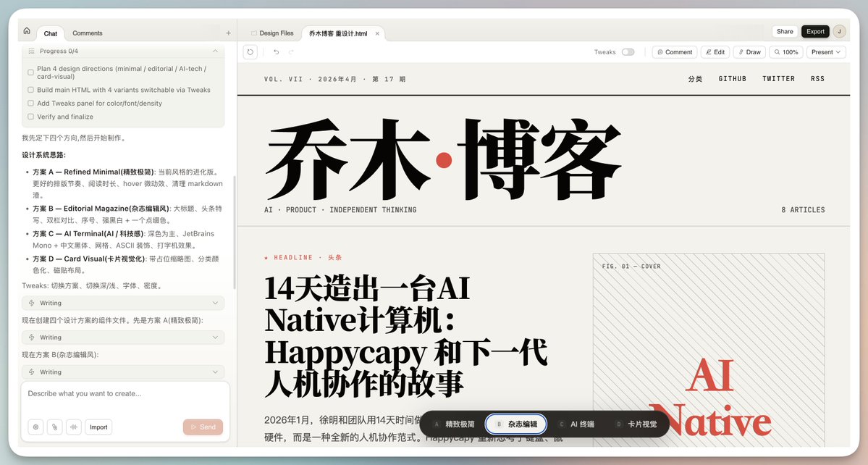Open GITHUB link in blog navigation
This screenshot has width=868, height=465.
[x=733, y=79]
